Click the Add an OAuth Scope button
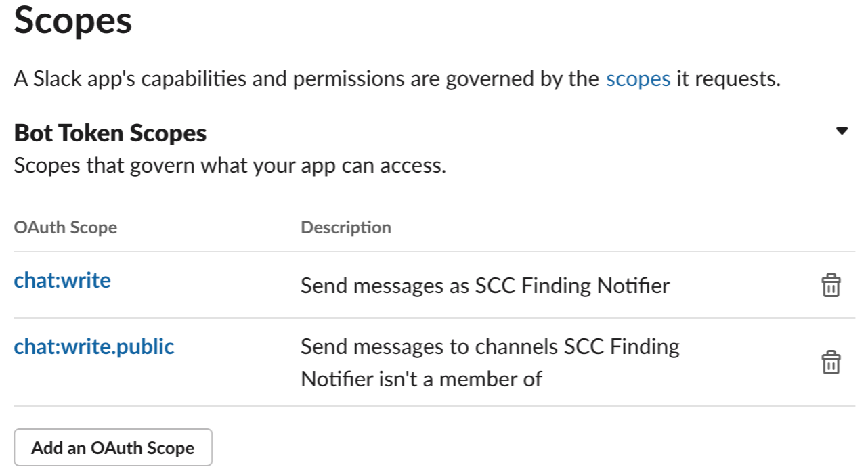 point(113,447)
